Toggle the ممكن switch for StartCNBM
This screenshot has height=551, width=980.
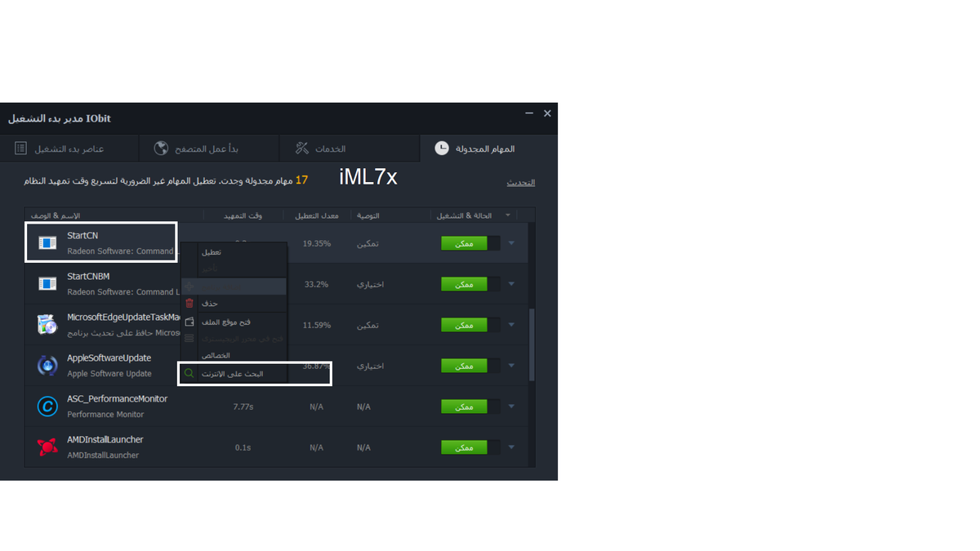tap(470, 284)
